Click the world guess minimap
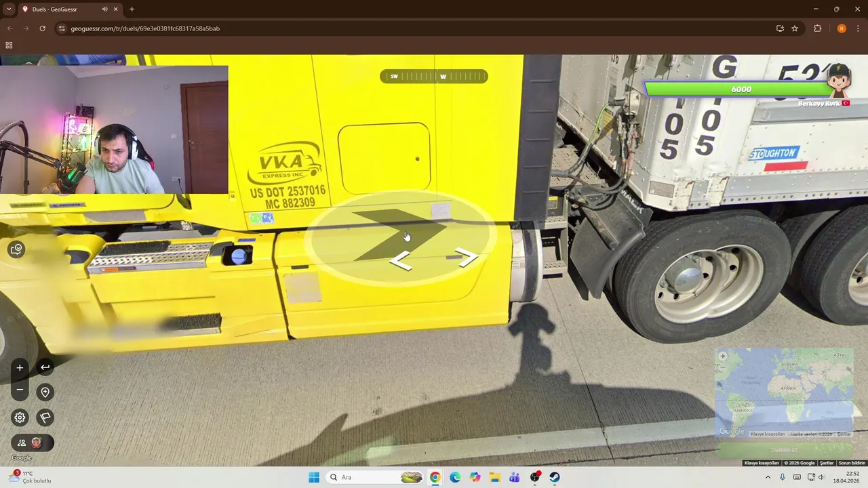This screenshot has height=488, width=868. [x=785, y=393]
